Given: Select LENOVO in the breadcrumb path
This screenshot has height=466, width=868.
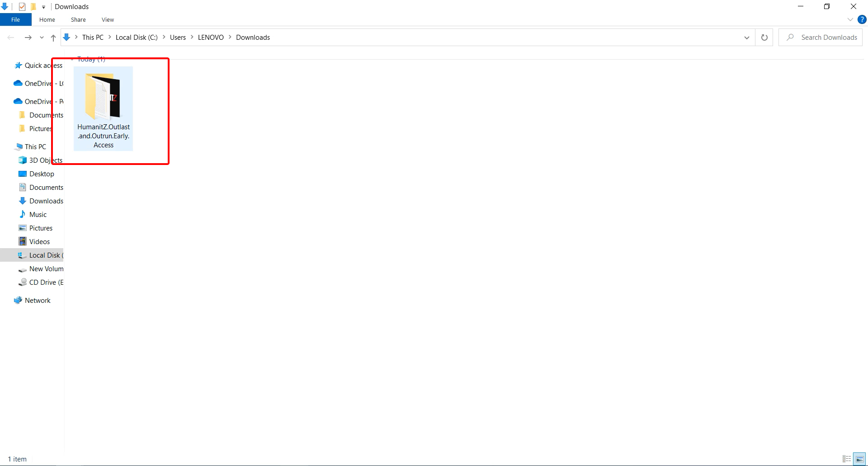Looking at the screenshot, I should coord(211,38).
